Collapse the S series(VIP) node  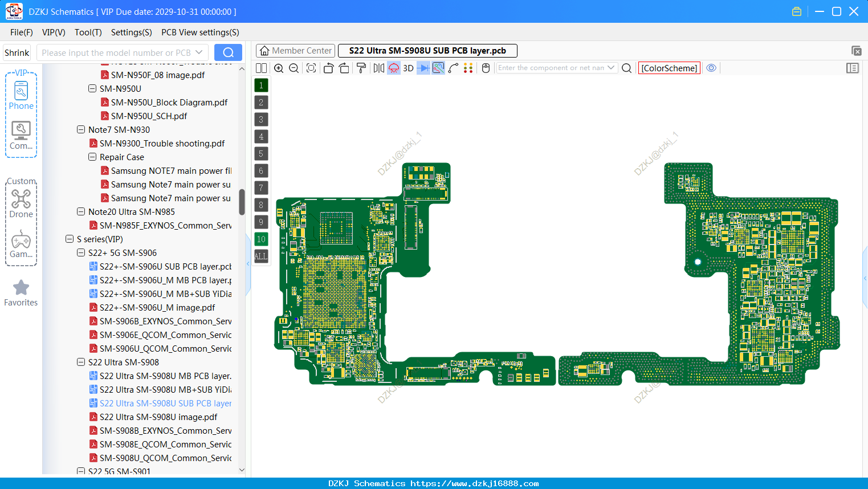[70, 239]
